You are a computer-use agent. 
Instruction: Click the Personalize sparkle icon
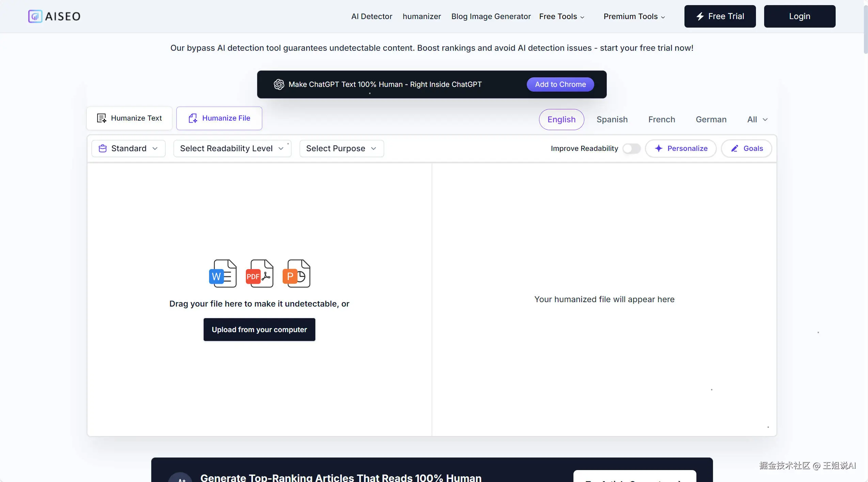[659, 149]
